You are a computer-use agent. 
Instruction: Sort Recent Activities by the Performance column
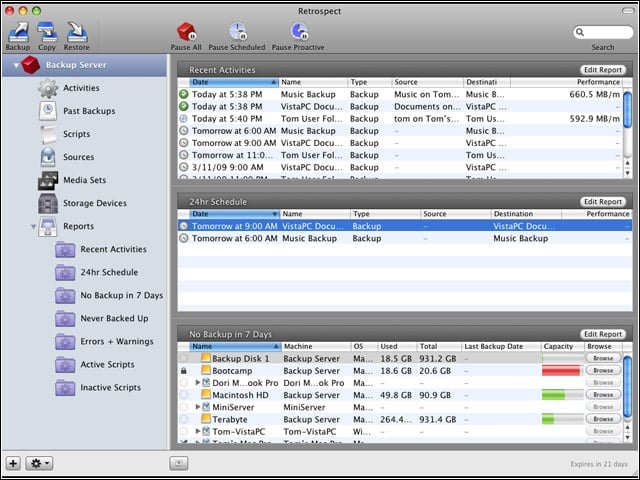pyautogui.click(x=567, y=82)
